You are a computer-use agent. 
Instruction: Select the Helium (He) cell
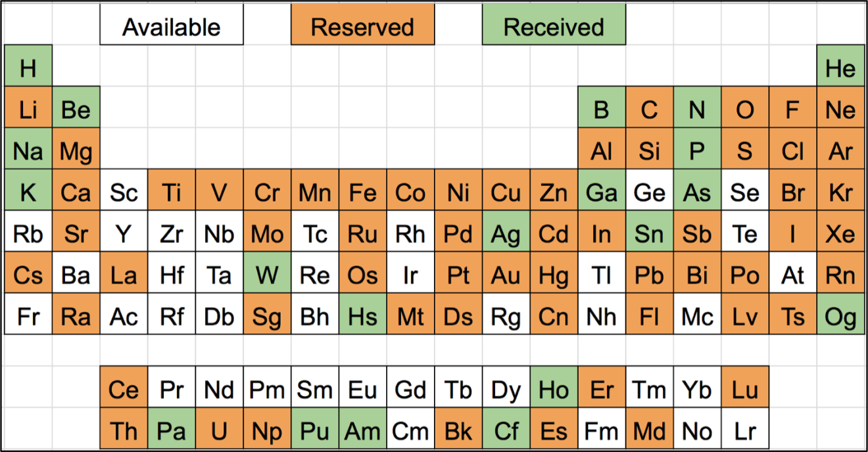840,68
